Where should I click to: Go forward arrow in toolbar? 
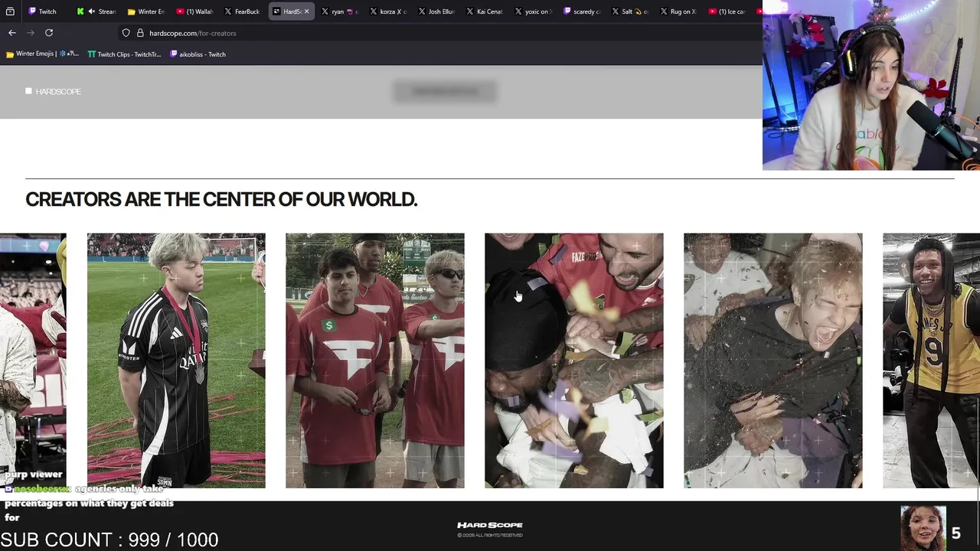pos(31,33)
